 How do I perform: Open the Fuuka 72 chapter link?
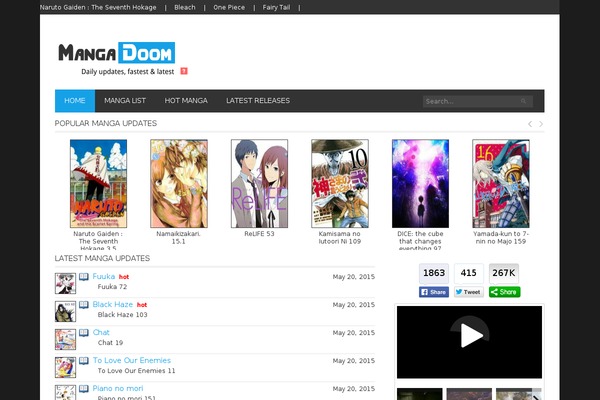(x=112, y=287)
